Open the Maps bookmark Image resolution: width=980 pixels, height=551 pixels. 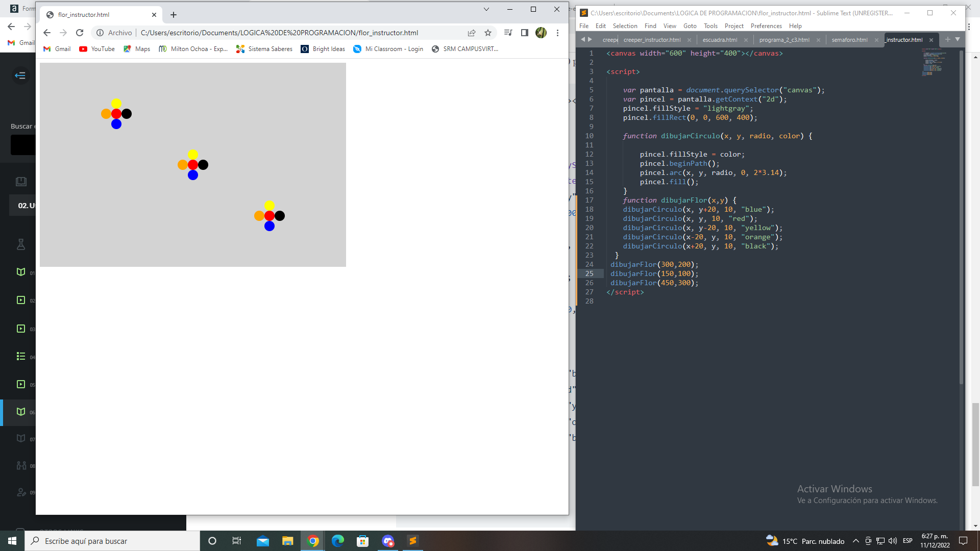tap(137, 49)
